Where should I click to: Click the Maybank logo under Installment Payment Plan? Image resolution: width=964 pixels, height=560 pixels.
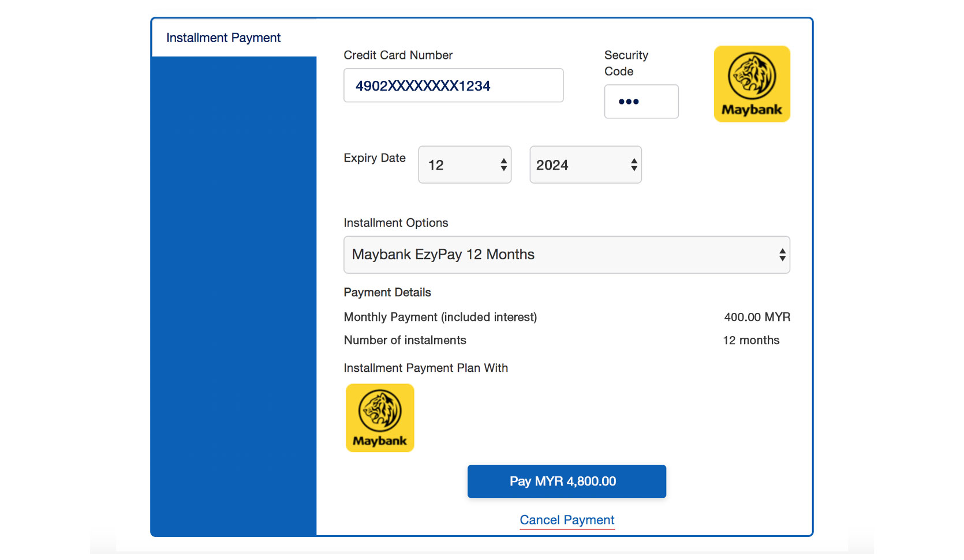(380, 418)
